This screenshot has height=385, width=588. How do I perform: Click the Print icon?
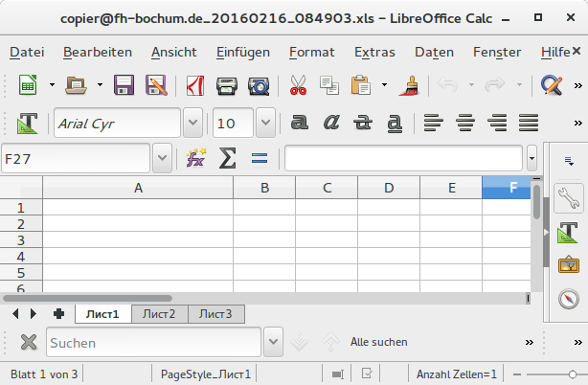(227, 86)
